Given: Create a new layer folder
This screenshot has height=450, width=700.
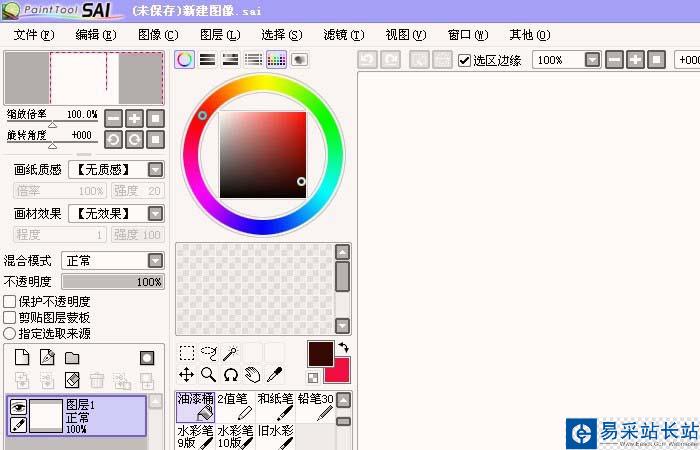Looking at the screenshot, I should pyautogui.click(x=72, y=358).
